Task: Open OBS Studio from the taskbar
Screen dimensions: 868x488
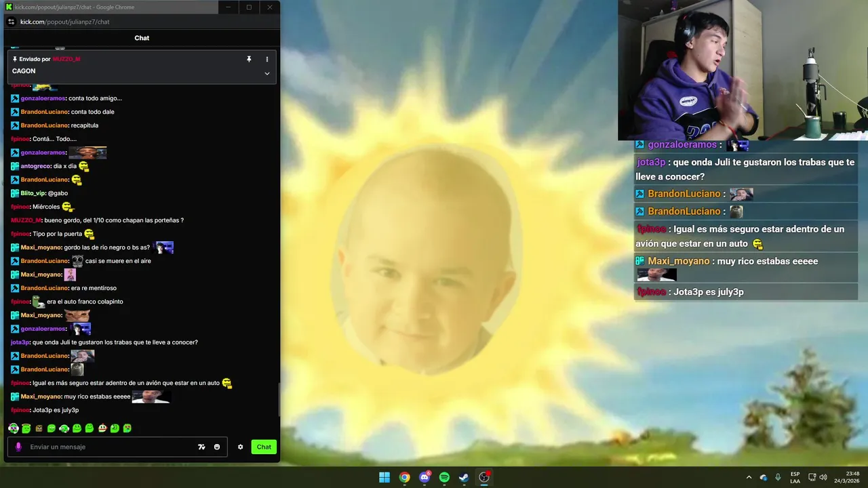Action: tap(484, 477)
